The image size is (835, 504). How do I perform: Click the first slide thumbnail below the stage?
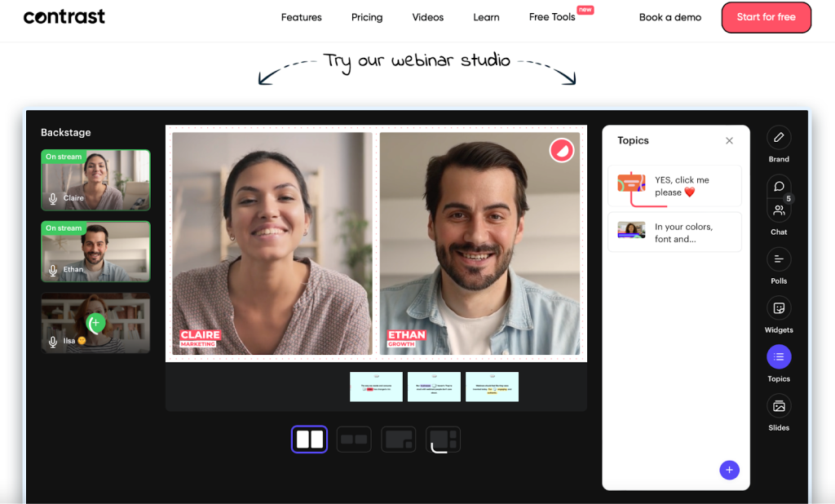click(376, 387)
